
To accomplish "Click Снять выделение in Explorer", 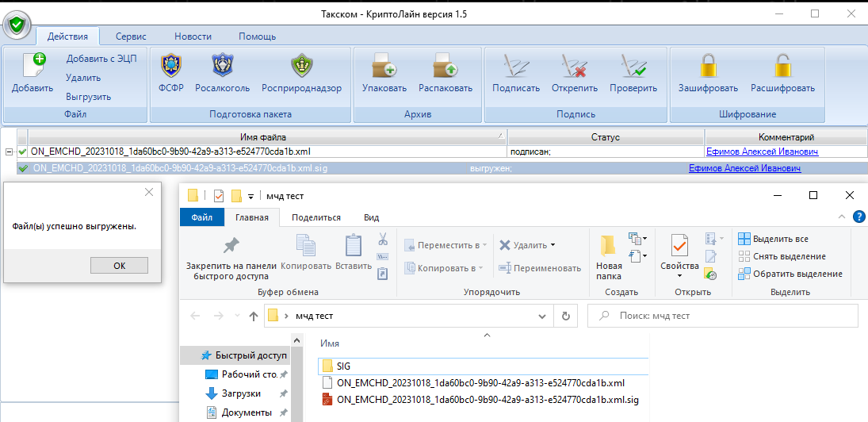I will (782, 256).
